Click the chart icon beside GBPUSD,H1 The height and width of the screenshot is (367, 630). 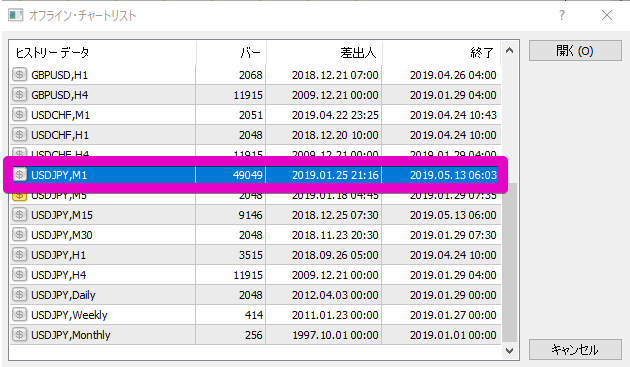click(x=19, y=75)
